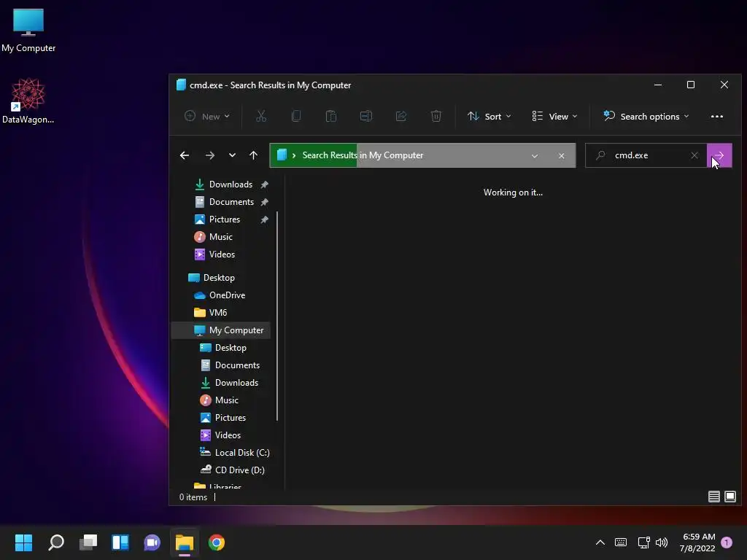This screenshot has height=560, width=747.
Task: Click the volume speaker tray icon
Action: tap(661, 542)
